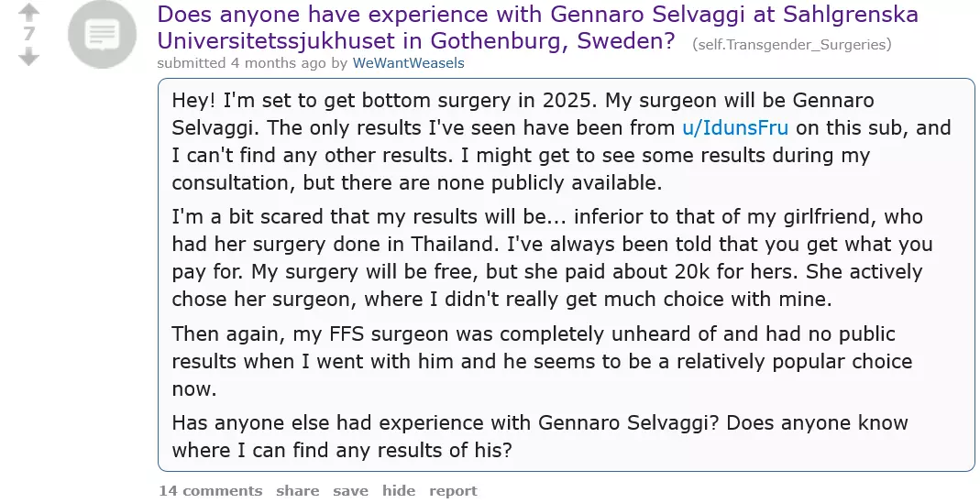Image resolution: width=980 pixels, height=503 pixels.
Task: Click the post score of 7
Action: point(29,35)
